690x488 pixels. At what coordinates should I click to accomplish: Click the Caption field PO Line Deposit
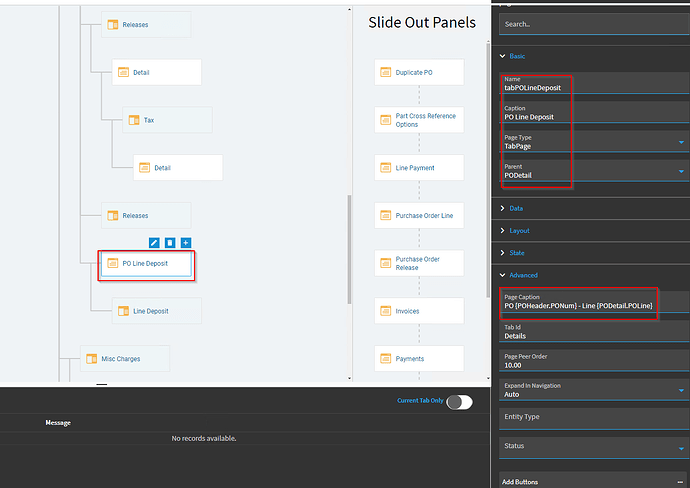(x=594, y=112)
